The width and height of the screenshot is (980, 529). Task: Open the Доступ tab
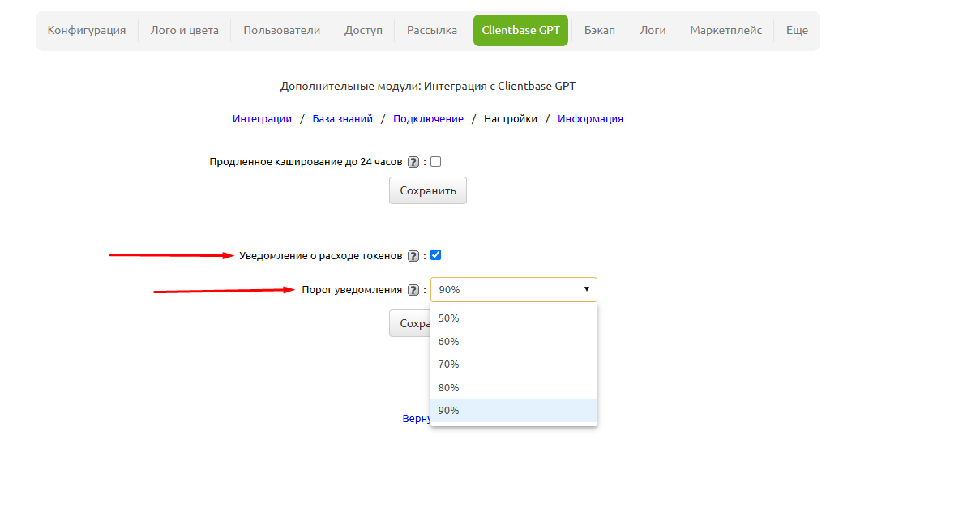coord(363,31)
